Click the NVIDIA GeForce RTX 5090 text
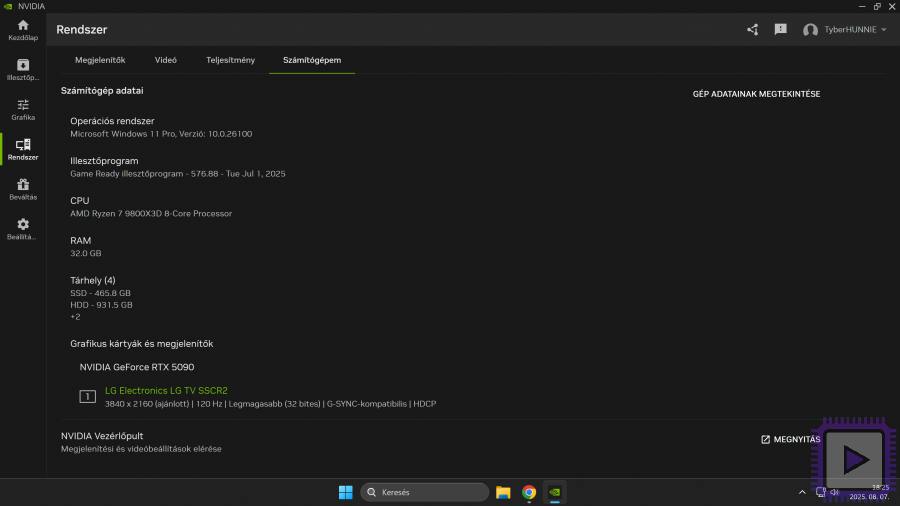 (137, 367)
